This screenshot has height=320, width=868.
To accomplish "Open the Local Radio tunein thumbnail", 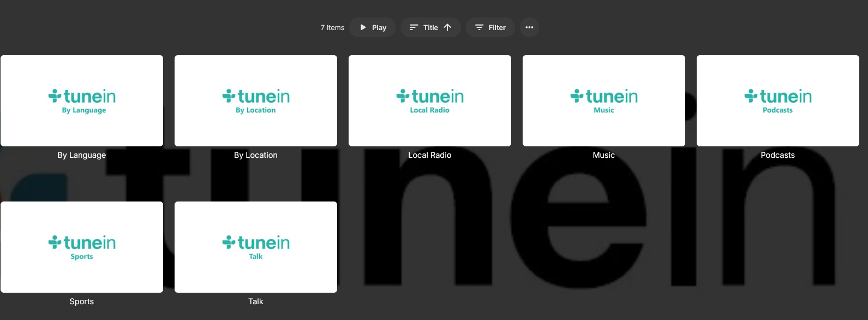I will click(x=430, y=100).
